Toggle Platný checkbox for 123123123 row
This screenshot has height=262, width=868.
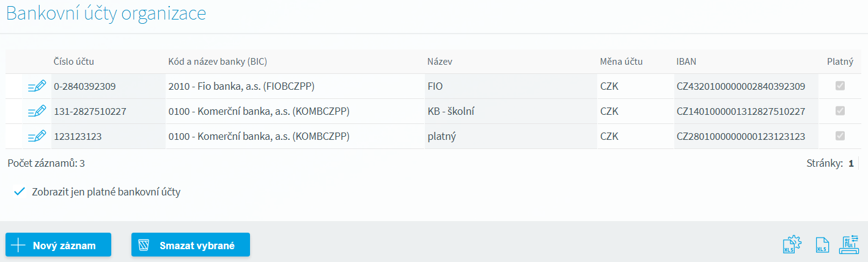(x=840, y=136)
